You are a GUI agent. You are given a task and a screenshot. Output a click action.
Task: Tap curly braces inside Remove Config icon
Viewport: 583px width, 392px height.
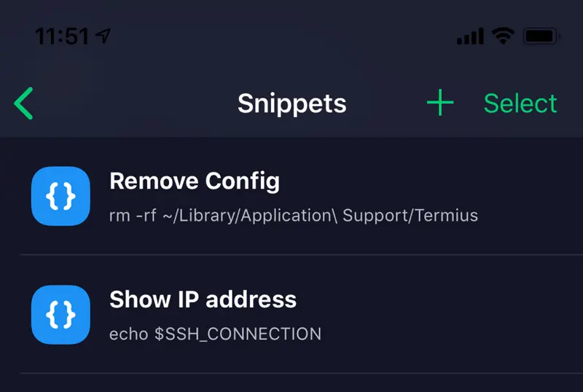click(x=60, y=196)
